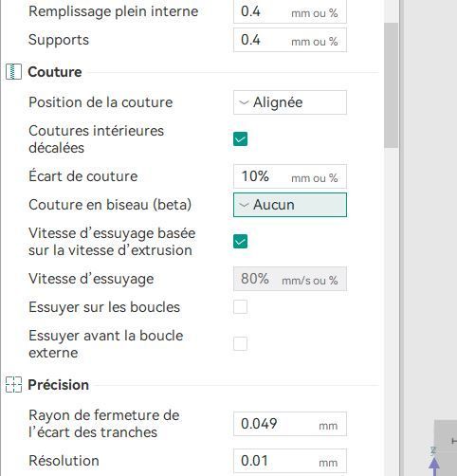The width and height of the screenshot is (457, 476).
Task: Click the Écart de couture 10% field
Action: click(x=290, y=176)
